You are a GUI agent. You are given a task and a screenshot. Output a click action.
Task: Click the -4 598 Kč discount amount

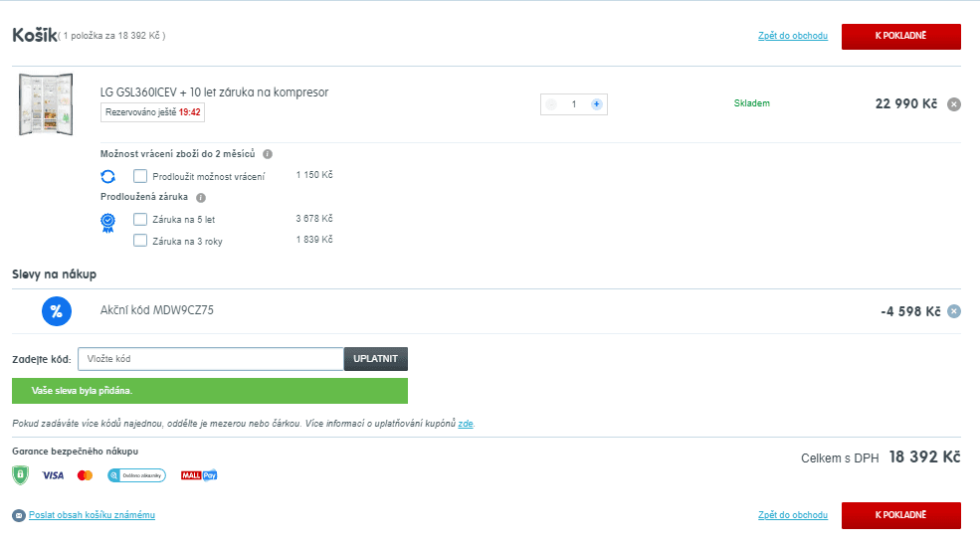point(910,311)
